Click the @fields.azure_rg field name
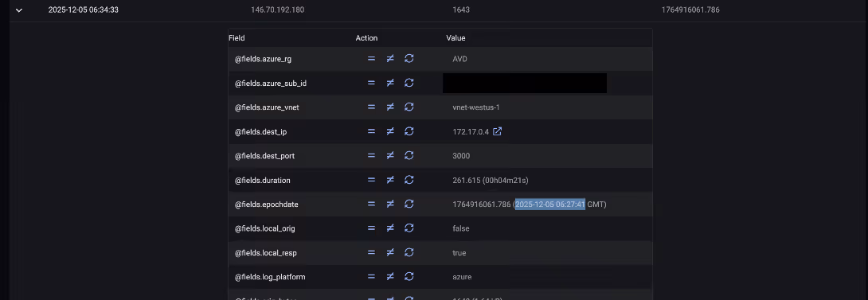Image resolution: width=868 pixels, height=300 pixels. tap(263, 59)
